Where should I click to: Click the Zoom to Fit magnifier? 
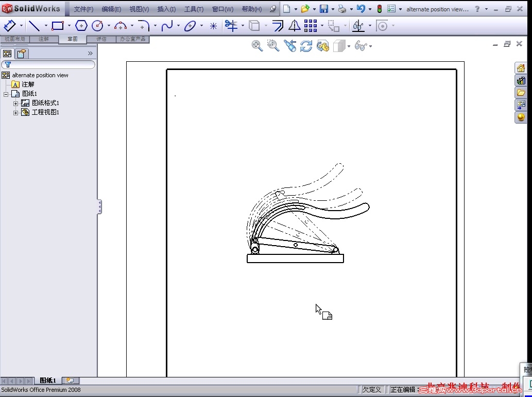[x=257, y=46]
